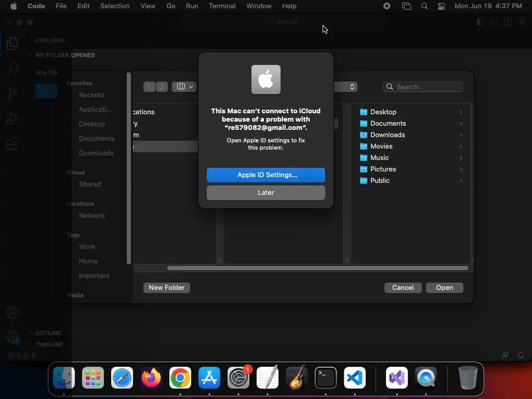The width and height of the screenshot is (532, 399).
Task: Create a New Folder in file dialog
Action: [166, 287]
